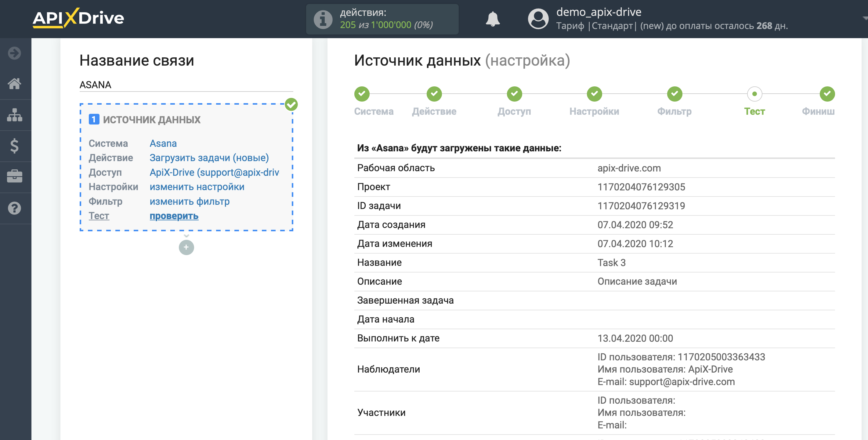This screenshot has width=868, height=440.
Task: Click the Участники row label
Action: tap(382, 412)
